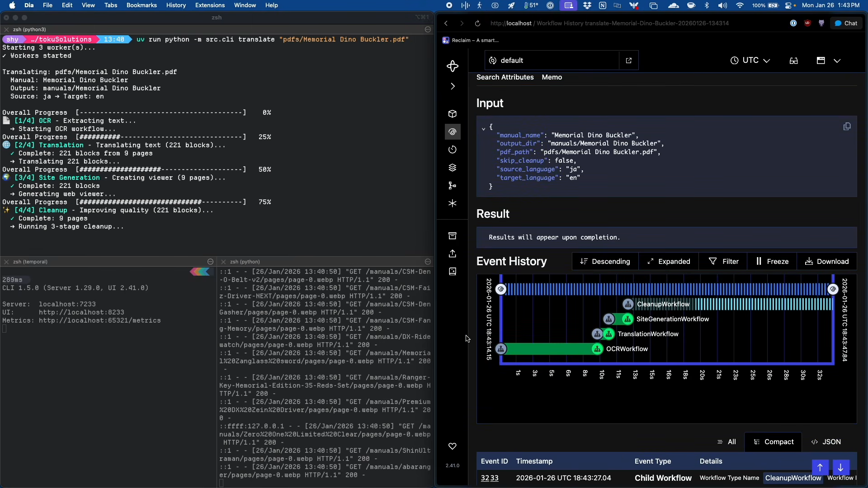
Task: Download the event history
Action: pyautogui.click(x=827, y=262)
